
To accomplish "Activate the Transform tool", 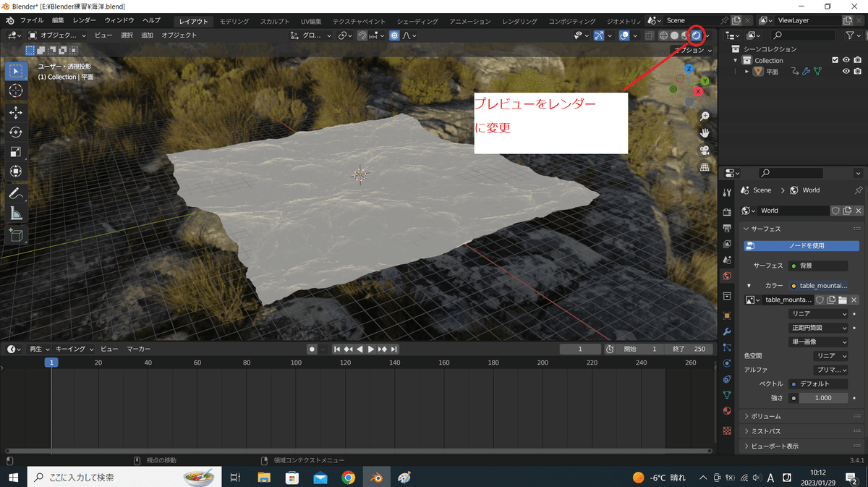I will (x=17, y=171).
